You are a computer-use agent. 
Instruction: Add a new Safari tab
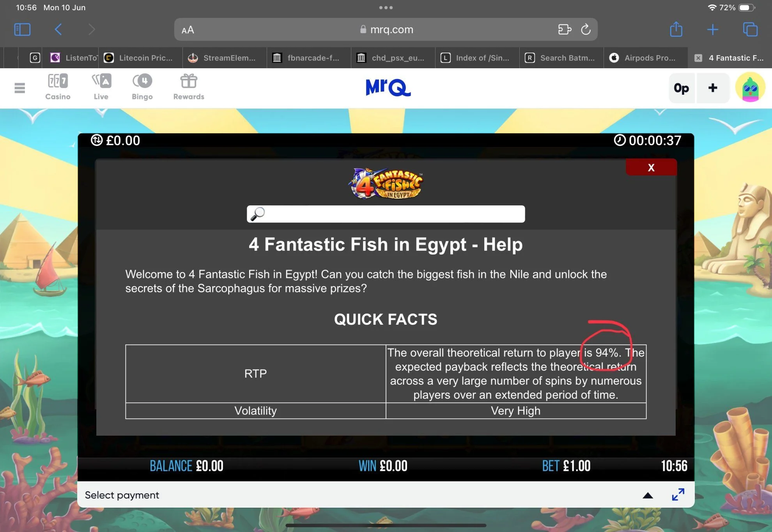pos(713,30)
